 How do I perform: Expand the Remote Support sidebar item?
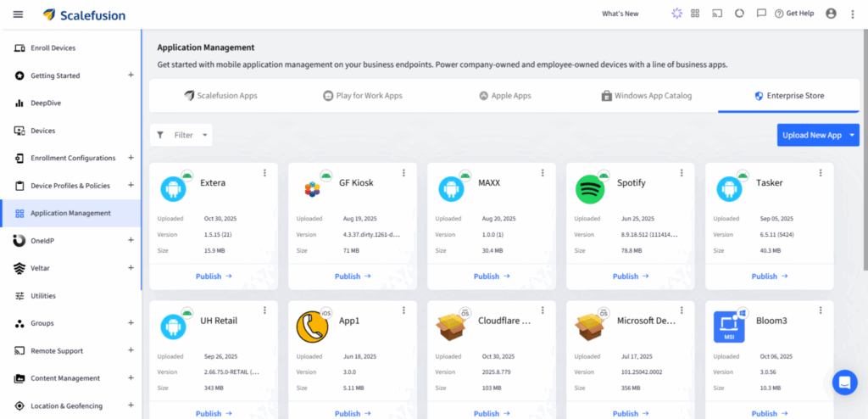coord(131,350)
